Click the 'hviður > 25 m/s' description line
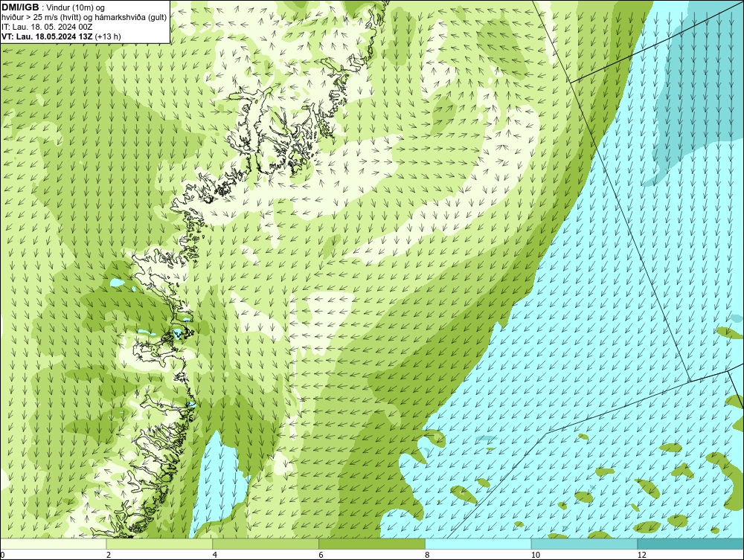 [84, 18]
